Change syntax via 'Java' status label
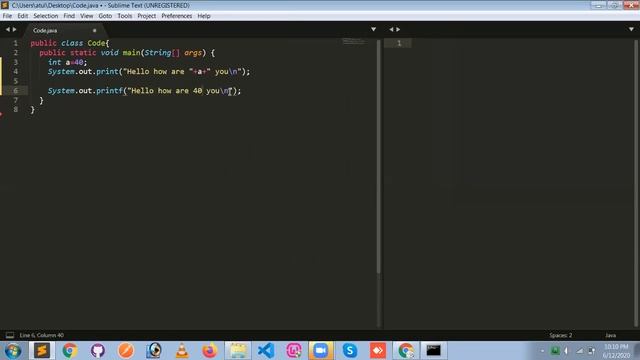Screen dimensions: 640x360 pos(610,335)
